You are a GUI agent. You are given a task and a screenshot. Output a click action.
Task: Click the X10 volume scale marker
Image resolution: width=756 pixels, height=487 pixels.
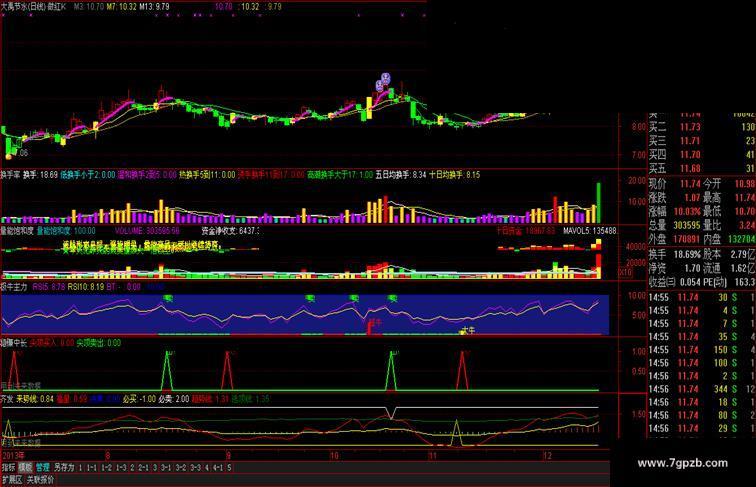(625, 272)
